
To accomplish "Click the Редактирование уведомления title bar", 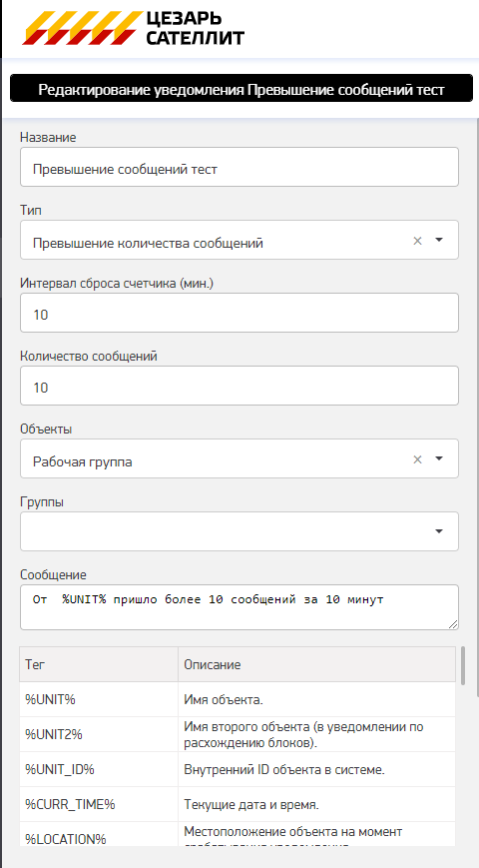I will [241, 88].
